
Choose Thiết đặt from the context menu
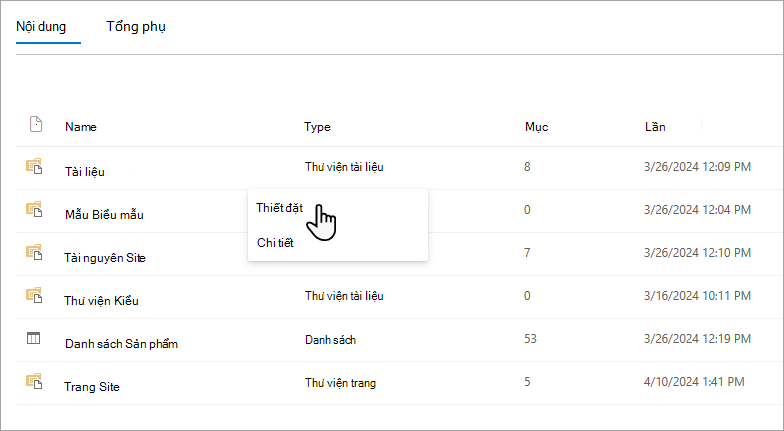point(280,208)
